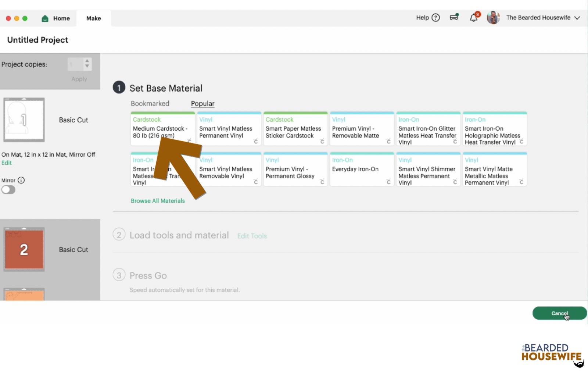Click the Cricut logo on Everyday Iron-On card
Viewport: 588px width, 374px height.
[x=389, y=182]
